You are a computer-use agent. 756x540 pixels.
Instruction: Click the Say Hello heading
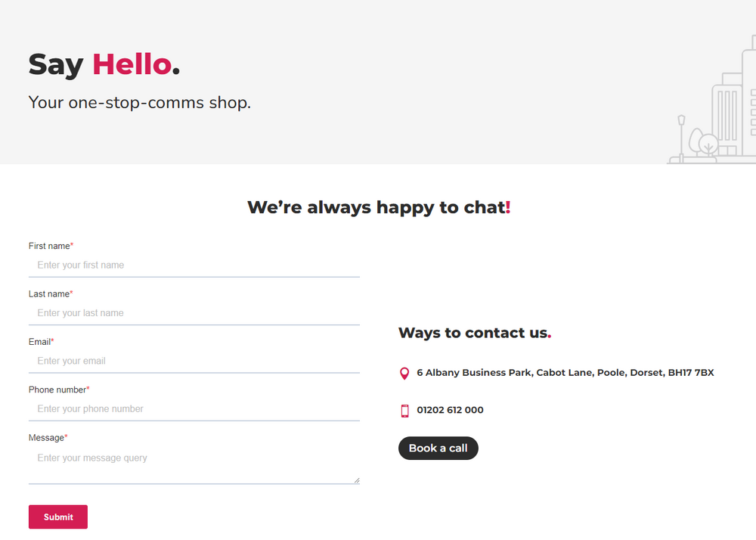[104, 64]
